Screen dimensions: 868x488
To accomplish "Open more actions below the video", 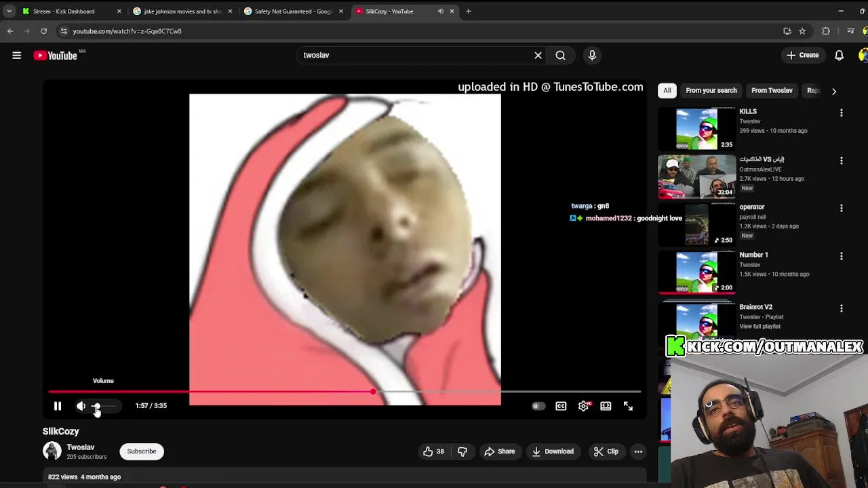I will [x=638, y=451].
